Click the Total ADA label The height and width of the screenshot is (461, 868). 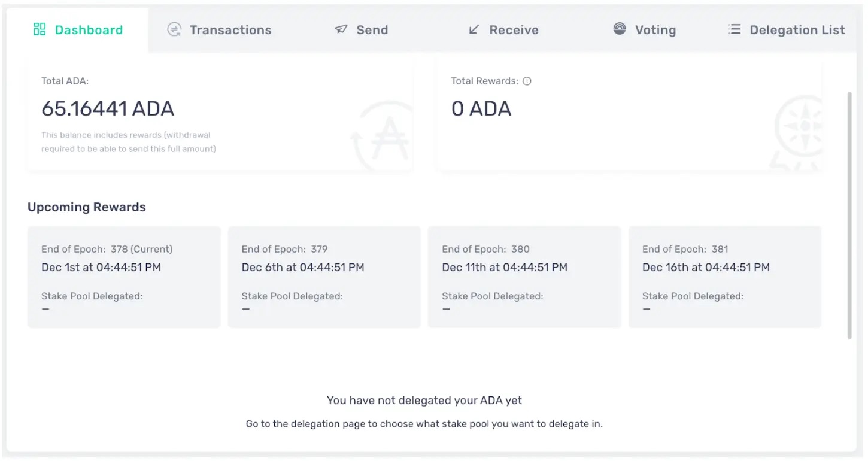[65, 81]
